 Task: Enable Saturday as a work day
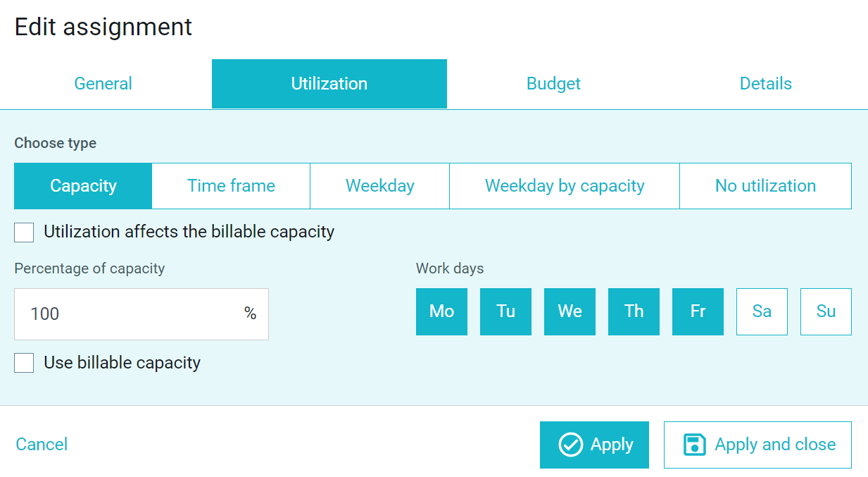762,311
